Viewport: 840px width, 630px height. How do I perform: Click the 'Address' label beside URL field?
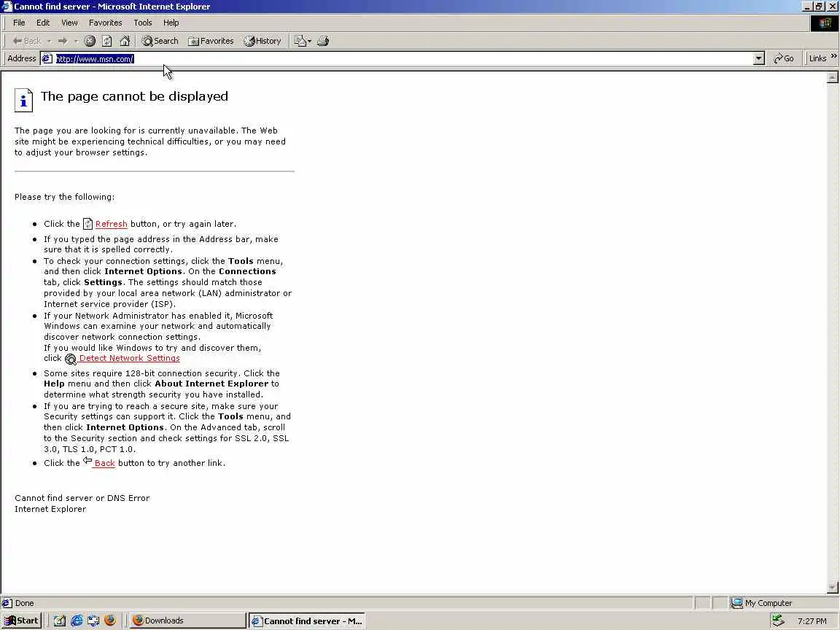21,58
